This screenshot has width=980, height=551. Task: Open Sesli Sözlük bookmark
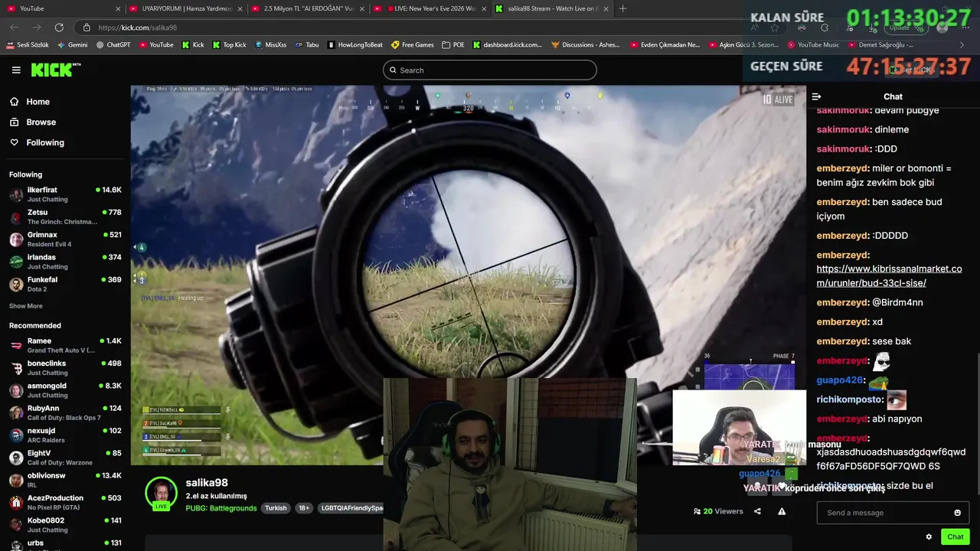pyautogui.click(x=28, y=45)
